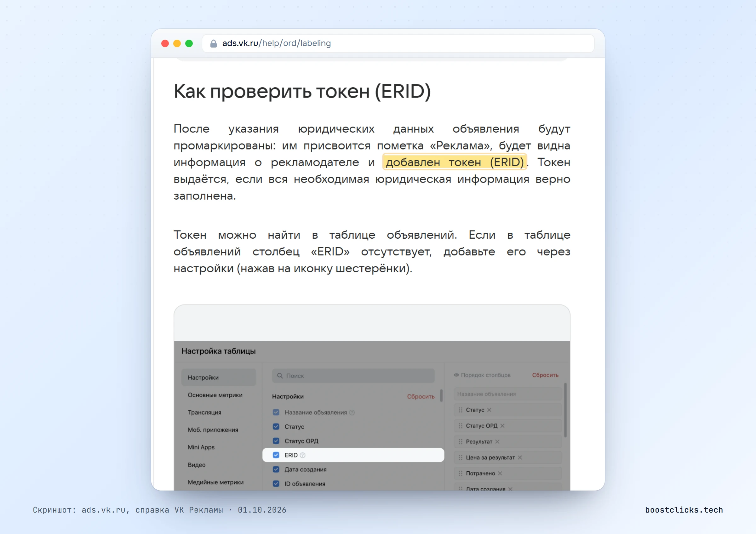Click Сбросить beside Порядок столбцов

[x=545, y=375]
